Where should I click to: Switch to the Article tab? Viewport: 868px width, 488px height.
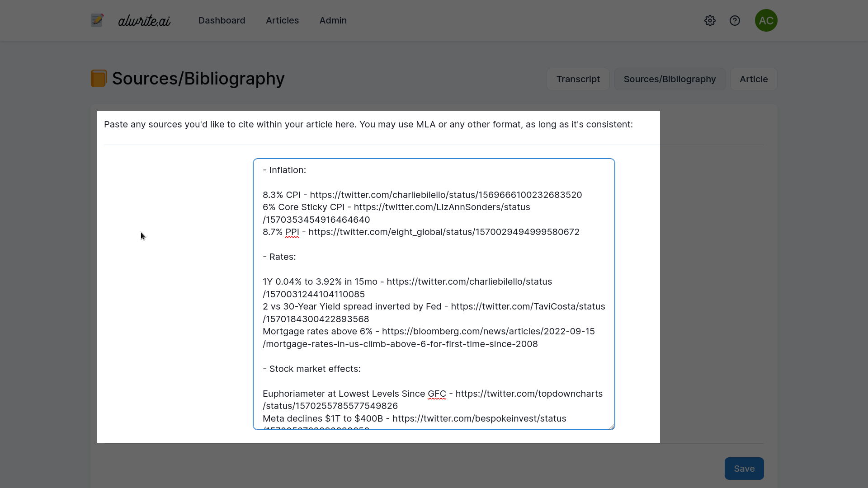click(754, 79)
